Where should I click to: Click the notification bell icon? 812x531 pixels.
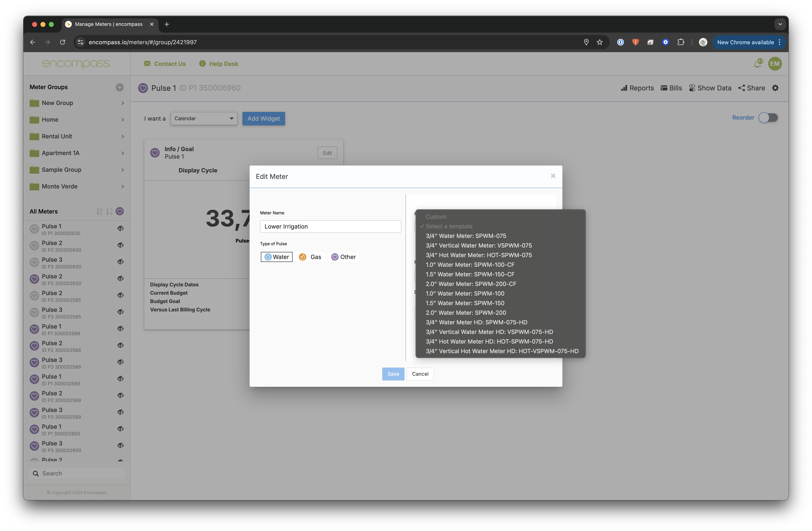point(757,64)
